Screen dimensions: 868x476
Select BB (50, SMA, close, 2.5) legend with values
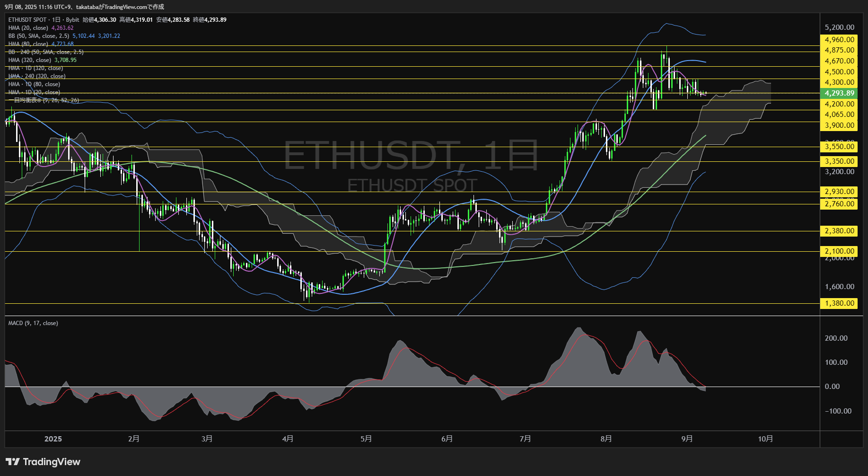tap(64, 36)
